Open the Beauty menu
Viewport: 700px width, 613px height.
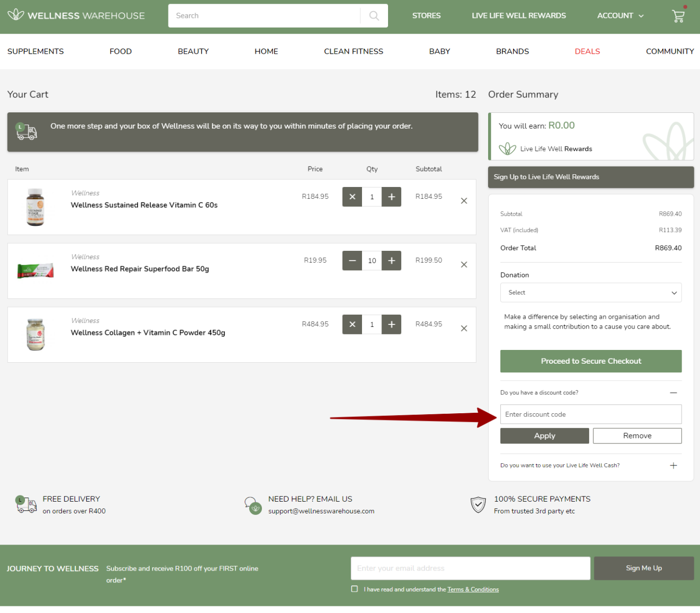193,51
